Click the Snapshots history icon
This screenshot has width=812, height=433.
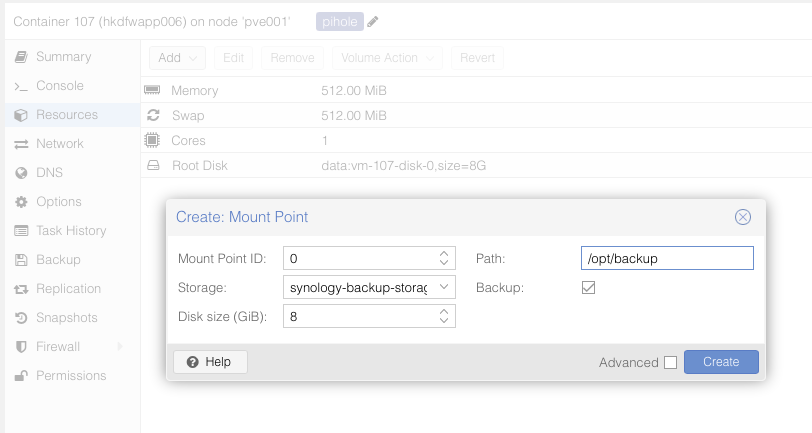coord(21,318)
